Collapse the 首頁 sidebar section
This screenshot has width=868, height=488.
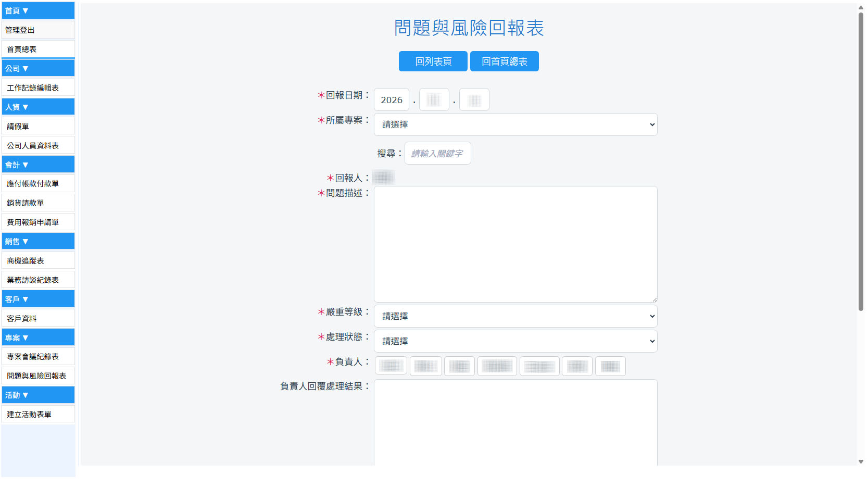tap(38, 10)
